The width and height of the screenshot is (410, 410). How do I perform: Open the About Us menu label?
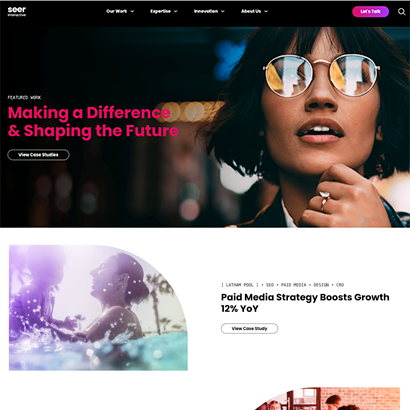click(251, 11)
